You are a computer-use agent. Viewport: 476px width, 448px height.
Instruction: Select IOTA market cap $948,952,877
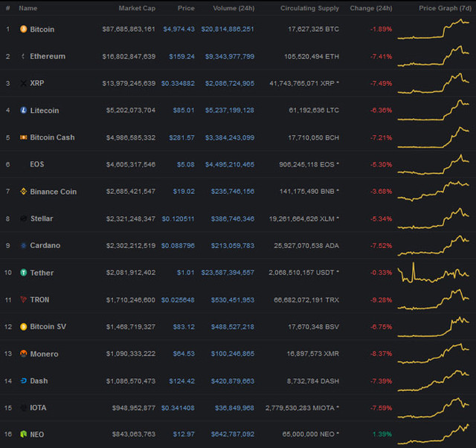pos(134,408)
